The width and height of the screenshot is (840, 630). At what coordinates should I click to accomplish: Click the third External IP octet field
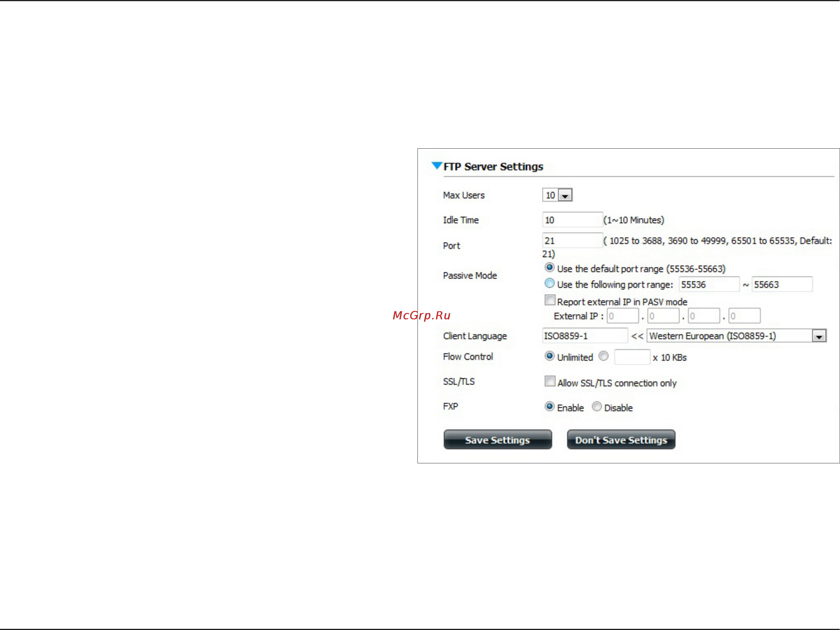[x=704, y=316]
